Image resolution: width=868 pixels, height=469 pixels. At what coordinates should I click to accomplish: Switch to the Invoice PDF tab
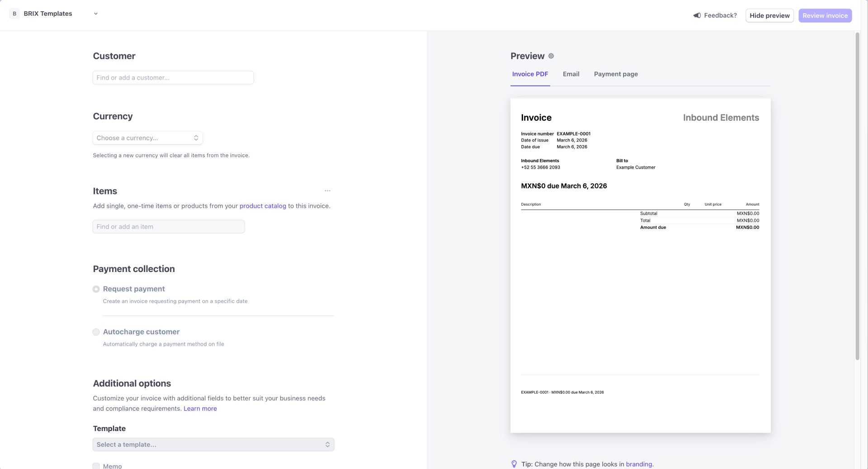[530, 74]
